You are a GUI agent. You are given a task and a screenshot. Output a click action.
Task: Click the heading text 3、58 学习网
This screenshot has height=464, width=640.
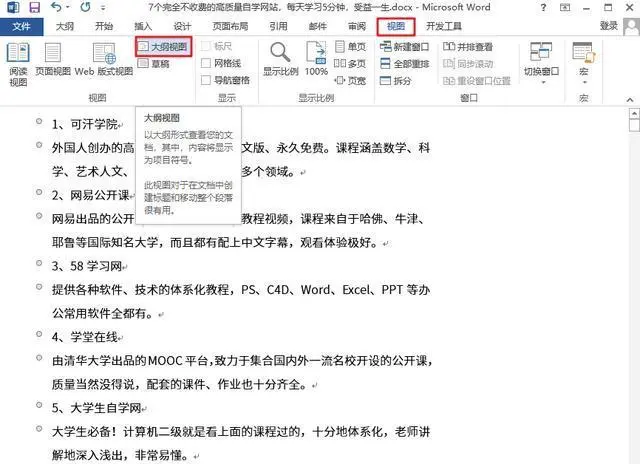87,266
